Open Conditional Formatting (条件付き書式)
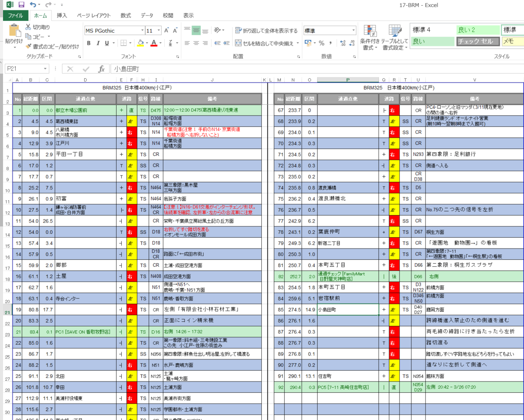This screenshot has height=420, width=524. 370,38
